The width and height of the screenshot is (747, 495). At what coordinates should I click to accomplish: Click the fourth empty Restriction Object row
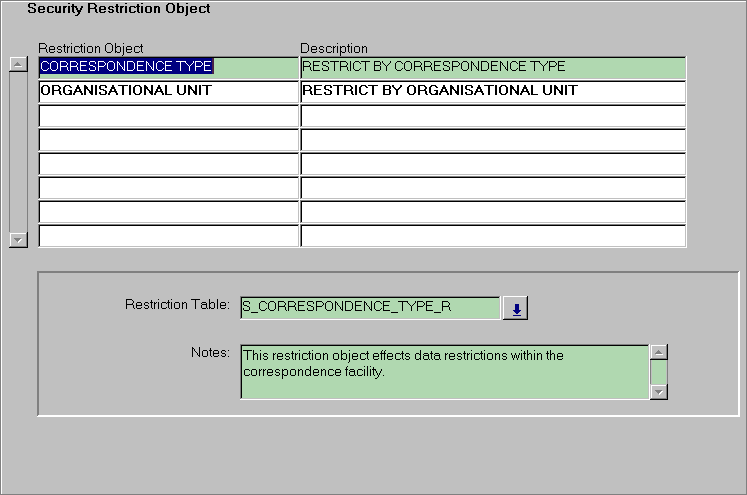coord(168,139)
